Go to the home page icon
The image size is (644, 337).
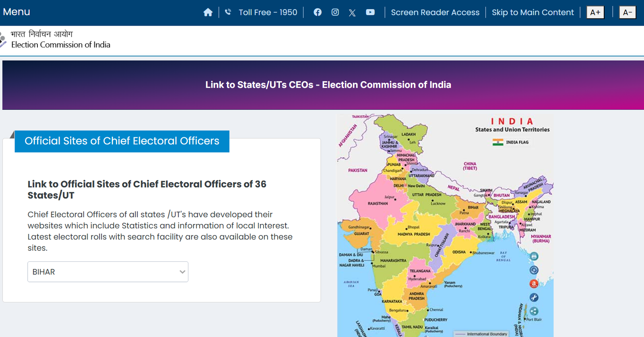(208, 12)
